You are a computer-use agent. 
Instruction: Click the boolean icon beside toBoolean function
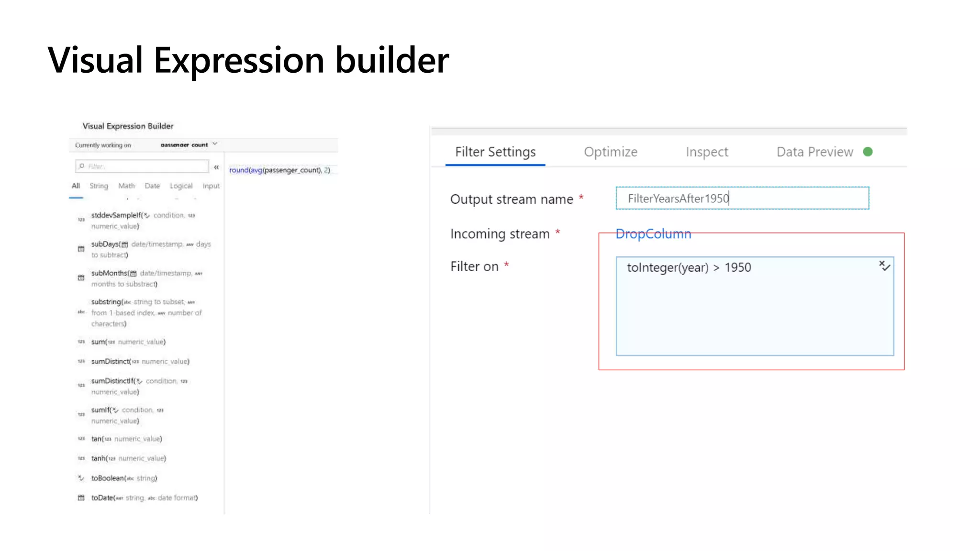pos(81,478)
